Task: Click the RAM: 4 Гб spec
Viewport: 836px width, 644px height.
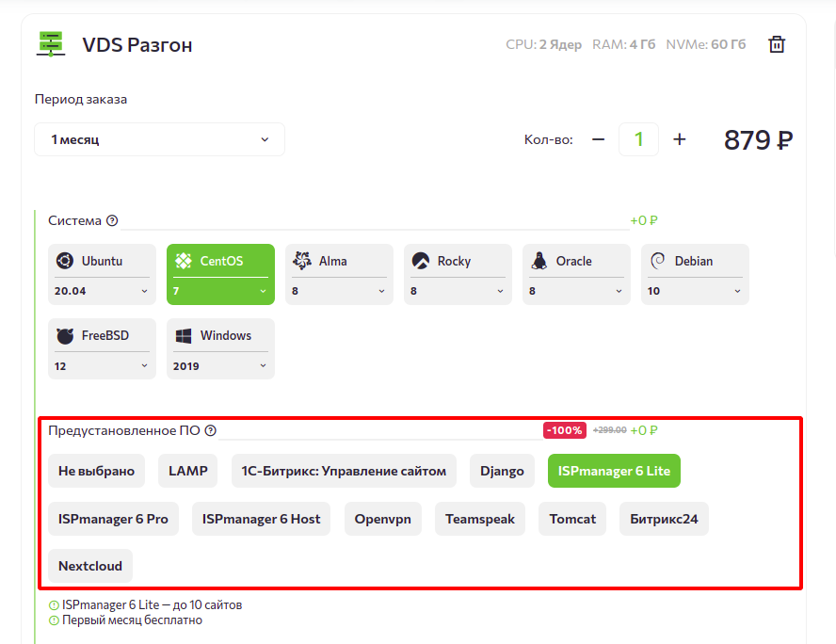Action: (624, 44)
